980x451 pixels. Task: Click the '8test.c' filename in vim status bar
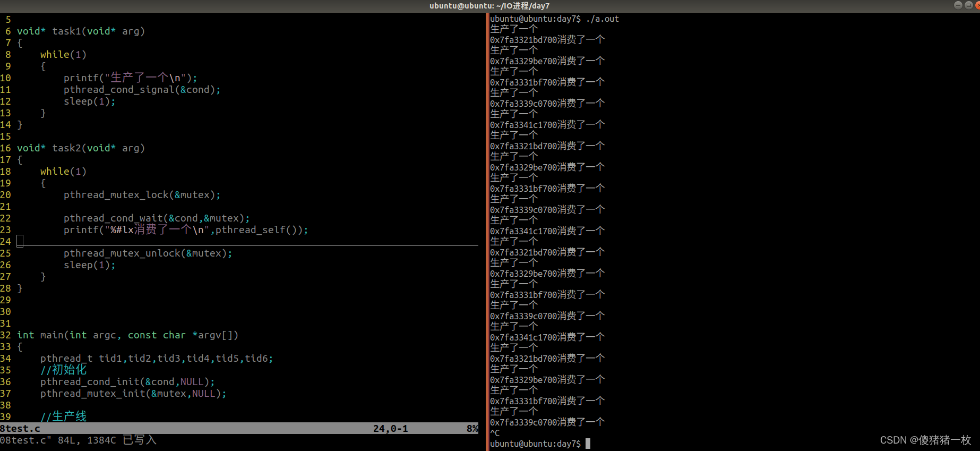tap(20, 429)
